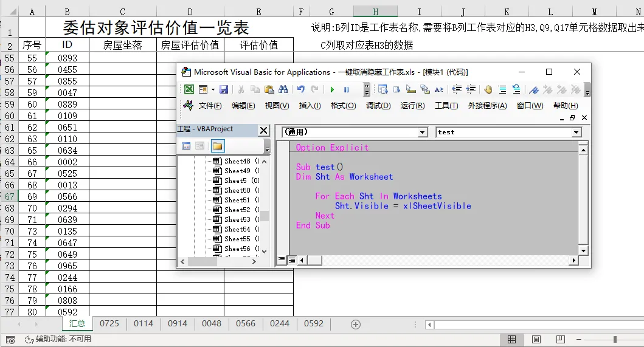Image resolution: width=644 pixels, height=347 pixels.
Task: Switch to the 0725 sheet tab
Action: tap(109, 323)
